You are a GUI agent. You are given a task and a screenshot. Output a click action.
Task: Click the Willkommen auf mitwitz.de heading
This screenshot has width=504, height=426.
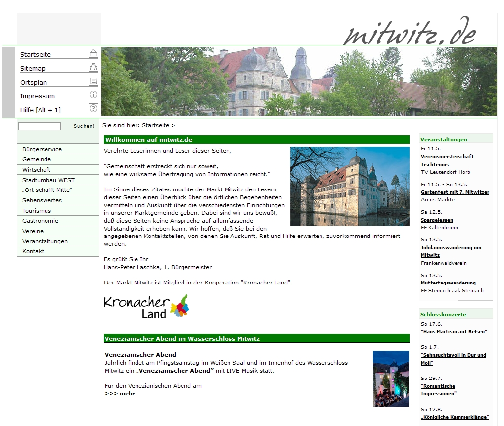pos(149,140)
